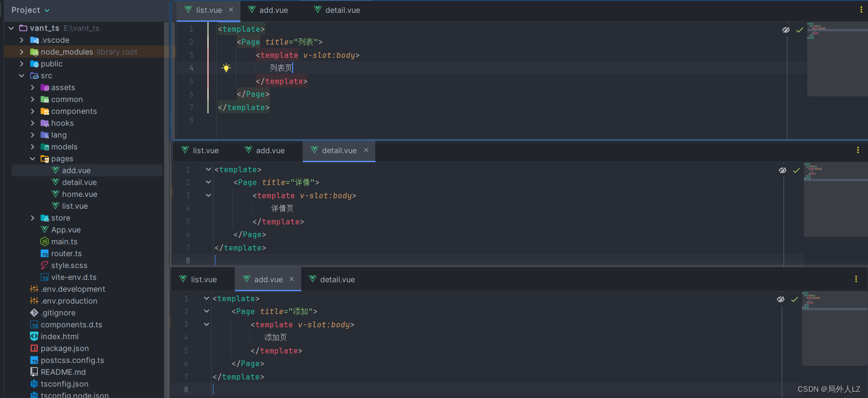
Task: Click the components folder icon
Action: coord(45,111)
